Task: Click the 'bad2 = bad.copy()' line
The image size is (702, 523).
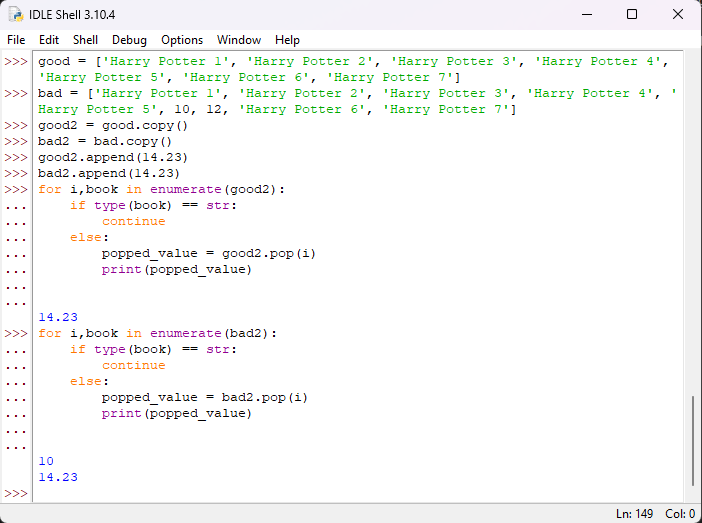Action: (x=105, y=141)
